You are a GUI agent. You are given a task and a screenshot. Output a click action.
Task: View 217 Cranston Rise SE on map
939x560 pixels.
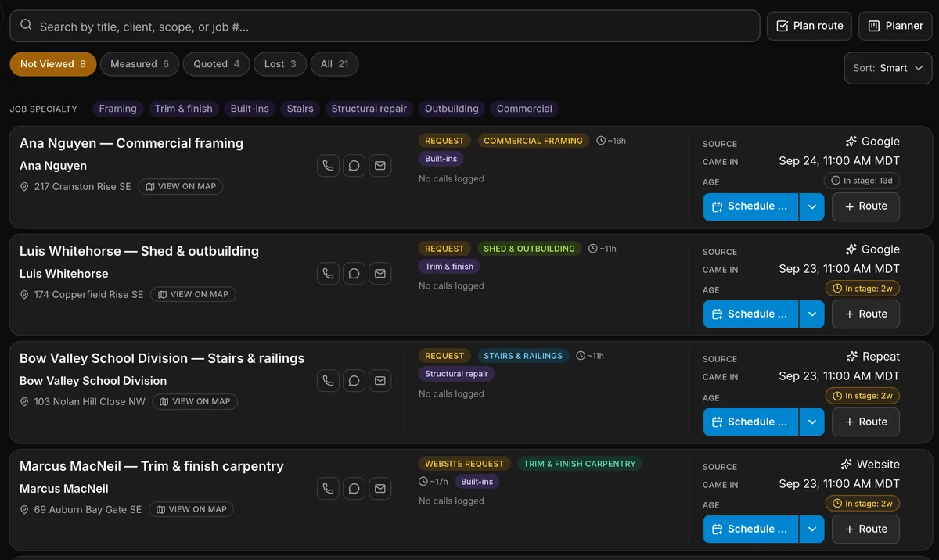[x=181, y=187]
